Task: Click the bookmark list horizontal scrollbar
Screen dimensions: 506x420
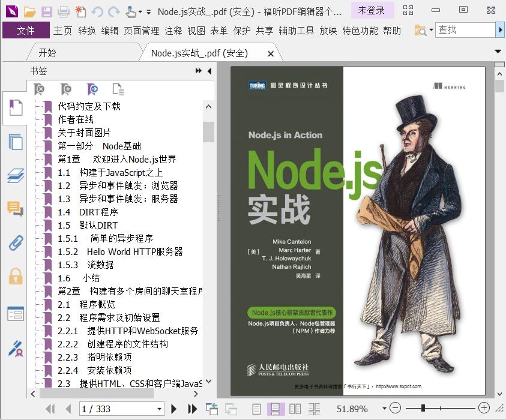Action: pos(96,394)
